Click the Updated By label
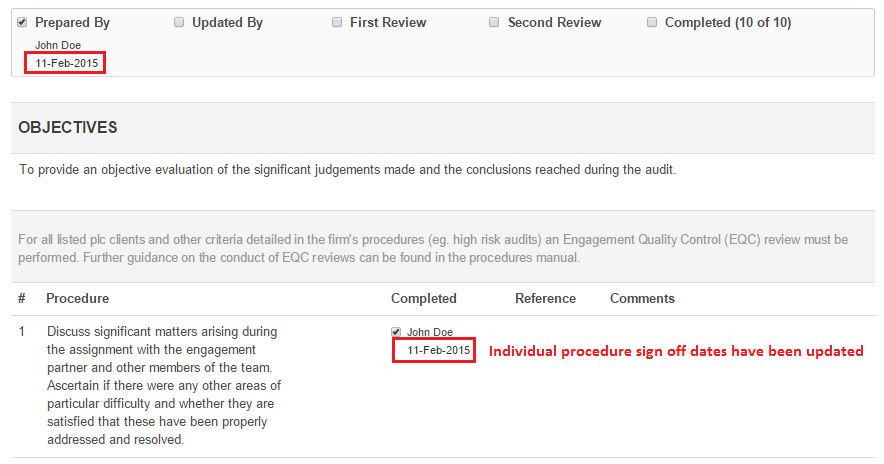This screenshot has height=464, width=884. point(227,23)
